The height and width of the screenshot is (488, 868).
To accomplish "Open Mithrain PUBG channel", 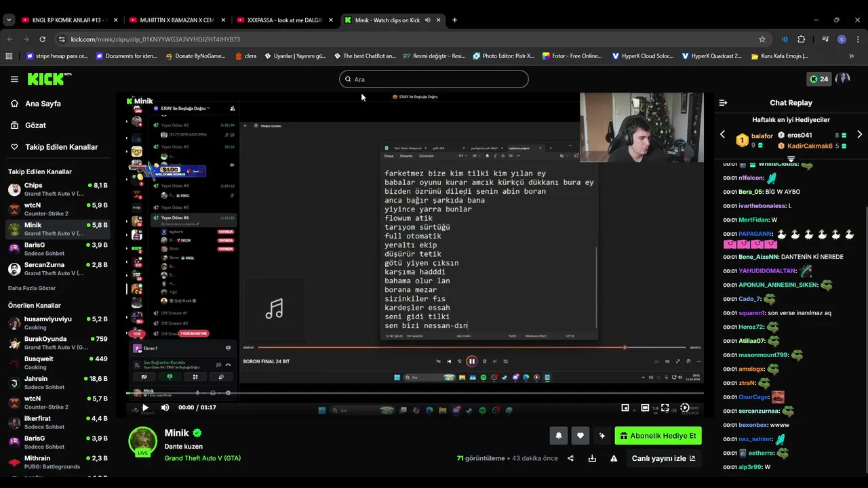I will [x=58, y=462].
